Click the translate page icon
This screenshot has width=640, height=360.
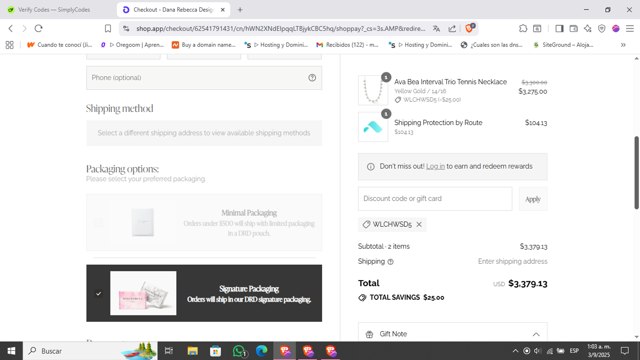pos(436,28)
